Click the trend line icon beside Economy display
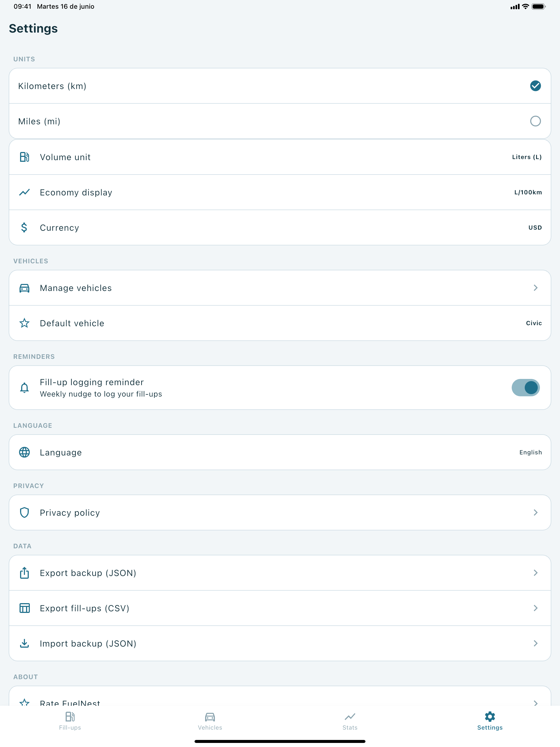The width and height of the screenshot is (560, 747). coord(24,192)
